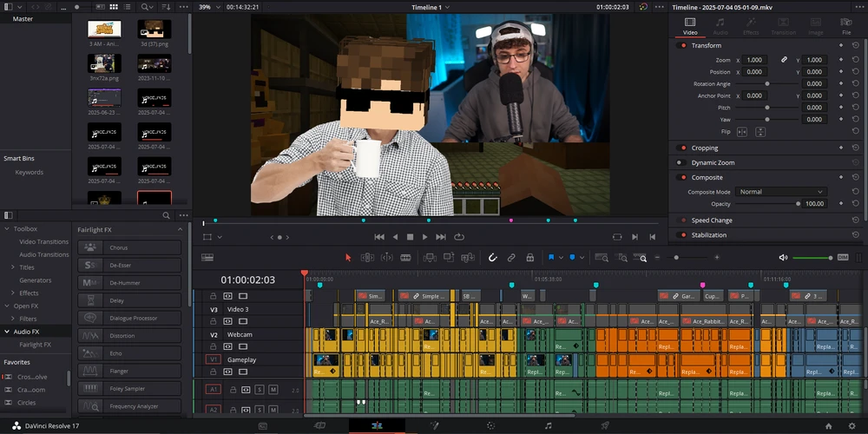Open Timeline View Options icon
868x434 pixels.
tap(207, 258)
